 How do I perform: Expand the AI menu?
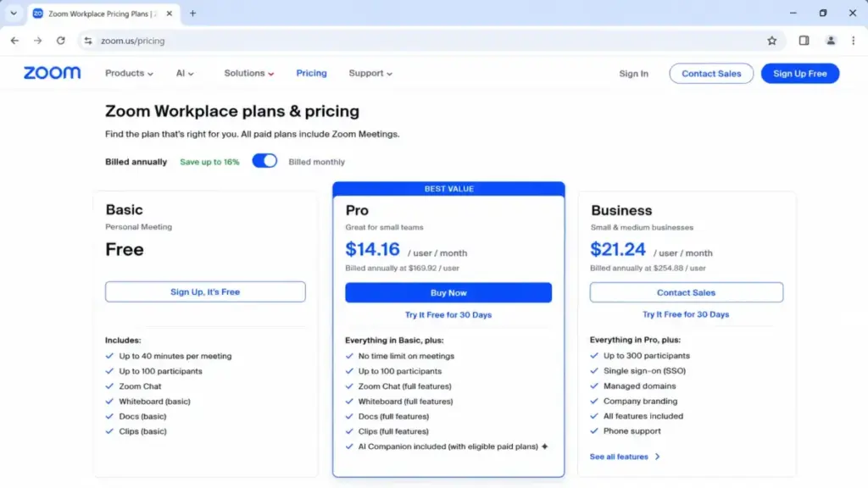click(x=185, y=73)
